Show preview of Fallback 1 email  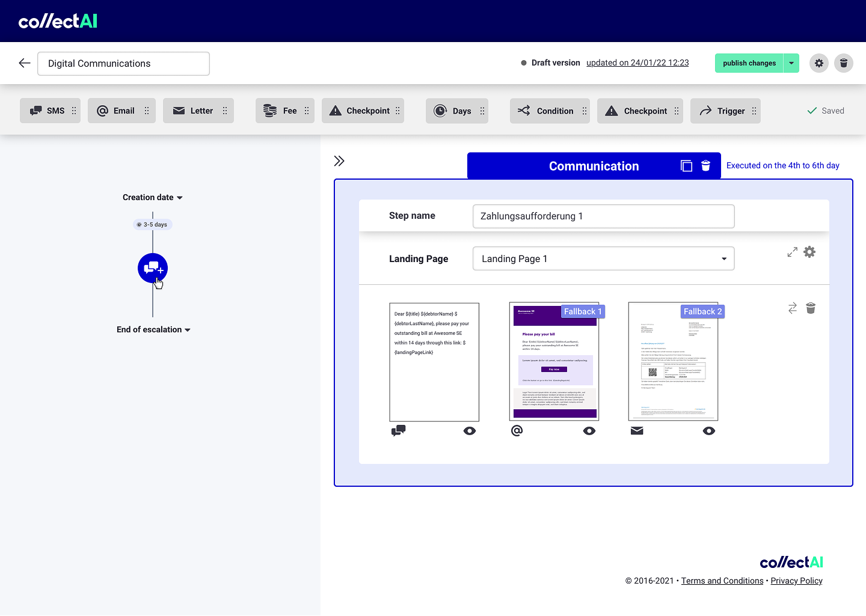click(x=589, y=430)
